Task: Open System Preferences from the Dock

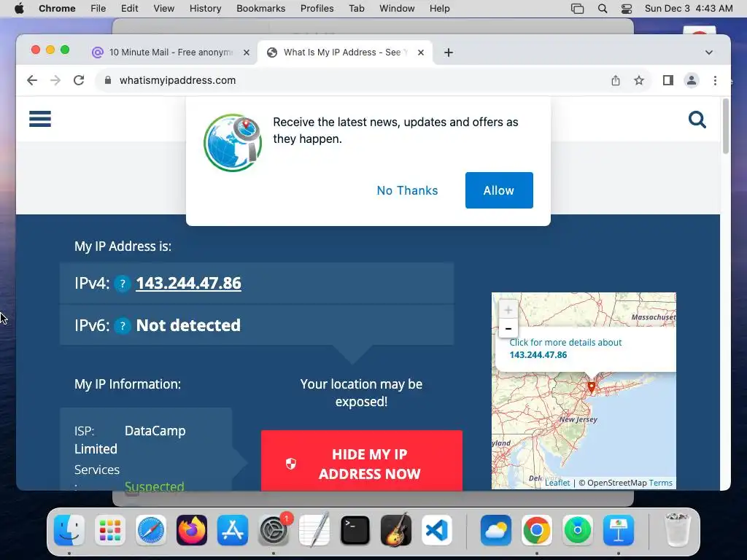Action: click(x=274, y=530)
